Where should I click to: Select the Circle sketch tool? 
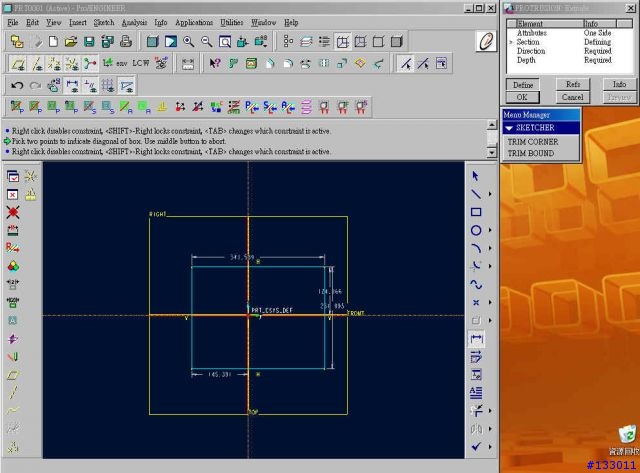click(476, 230)
